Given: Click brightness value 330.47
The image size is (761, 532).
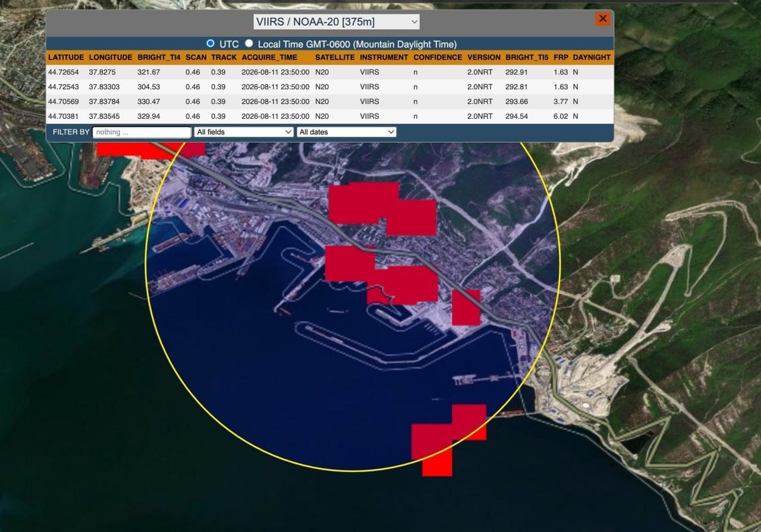Looking at the screenshot, I should point(149,102).
